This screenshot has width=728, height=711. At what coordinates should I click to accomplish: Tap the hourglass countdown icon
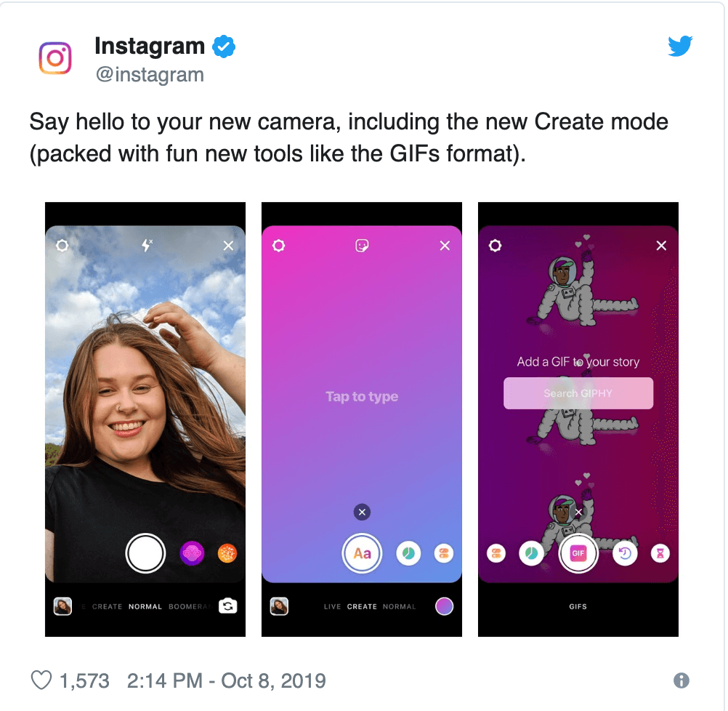click(x=660, y=553)
